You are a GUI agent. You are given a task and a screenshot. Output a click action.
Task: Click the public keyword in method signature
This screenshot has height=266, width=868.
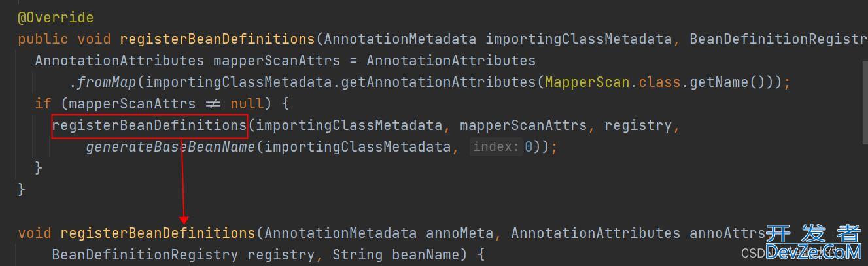[43, 39]
